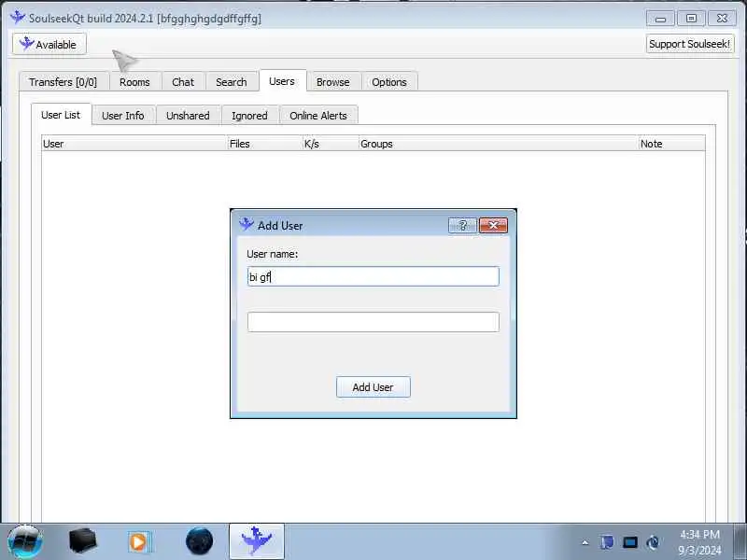The height and width of the screenshot is (560, 747).
Task: Click the help question mark in Add User dialog
Action: pyautogui.click(x=462, y=225)
